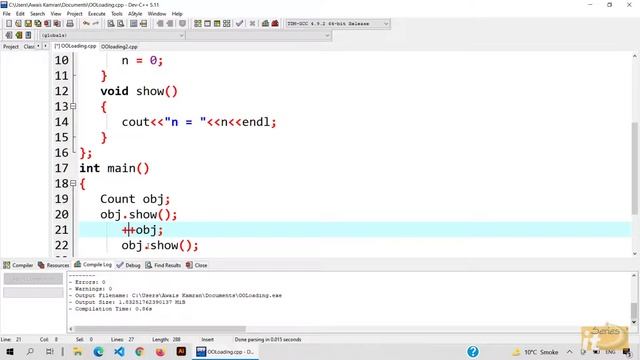Open the Execute menu

tap(97, 14)
